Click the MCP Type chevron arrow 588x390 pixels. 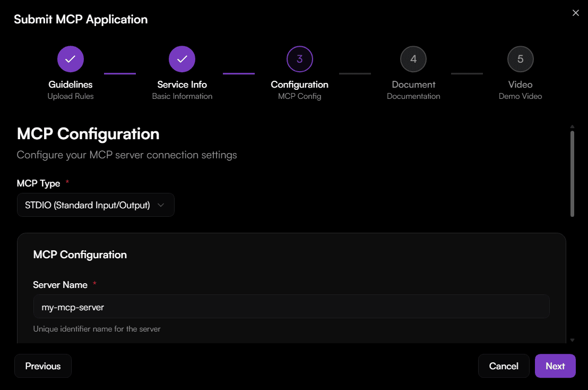click(162, 205)
